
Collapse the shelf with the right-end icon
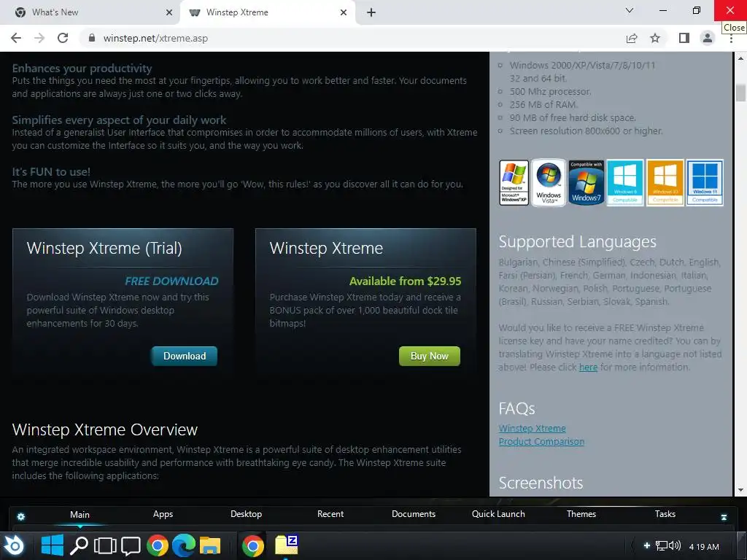tap(724, 517)
